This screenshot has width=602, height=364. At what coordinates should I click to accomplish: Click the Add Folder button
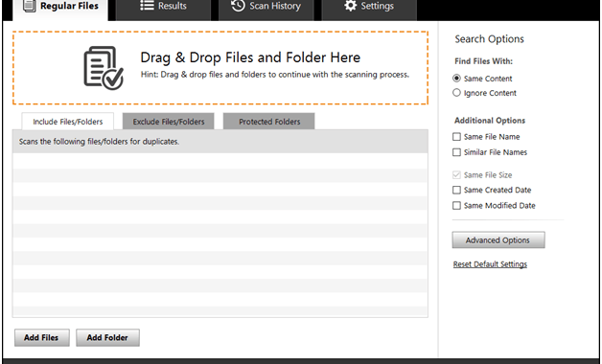coord(107,337)
